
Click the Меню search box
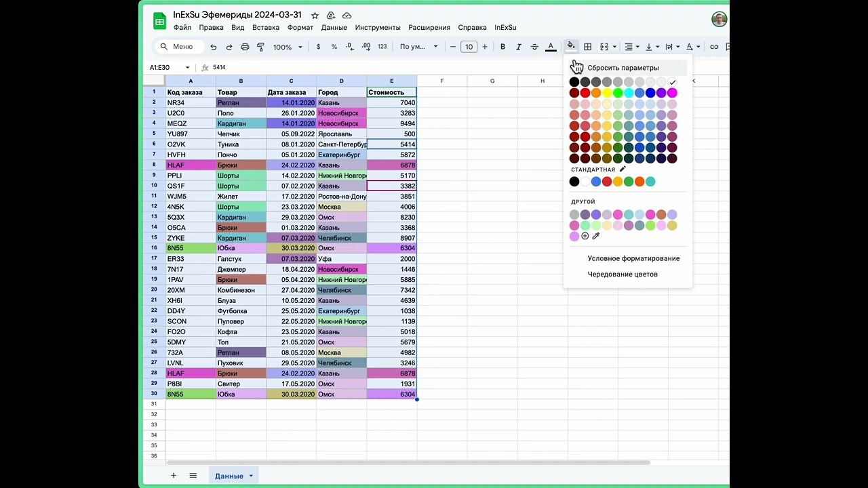click(x=180, y=47)
